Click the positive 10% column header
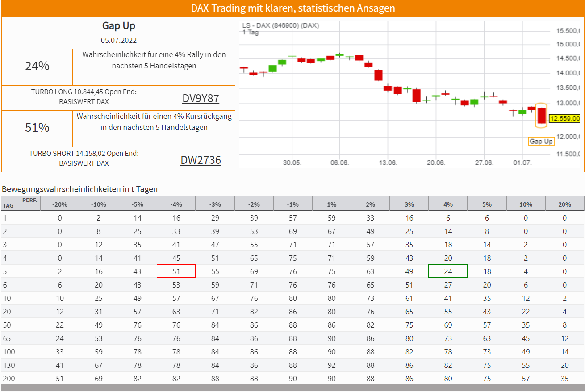The width and height of the screenshot is (585, 392). 526,204
